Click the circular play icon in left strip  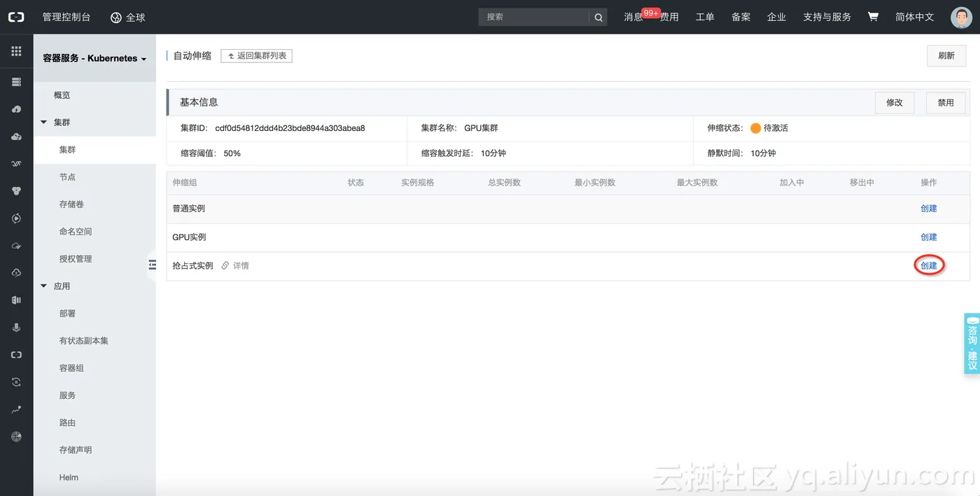16,218
